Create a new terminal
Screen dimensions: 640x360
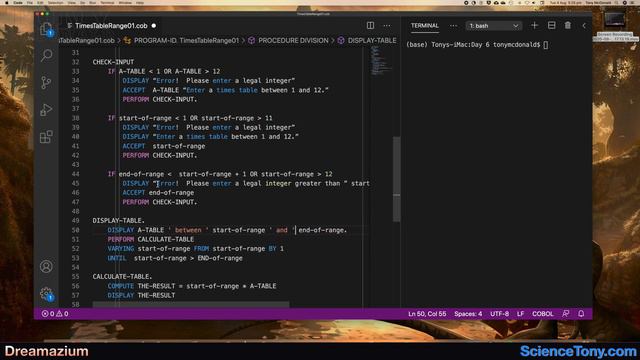pyautogui.click(x=534, y=25)
